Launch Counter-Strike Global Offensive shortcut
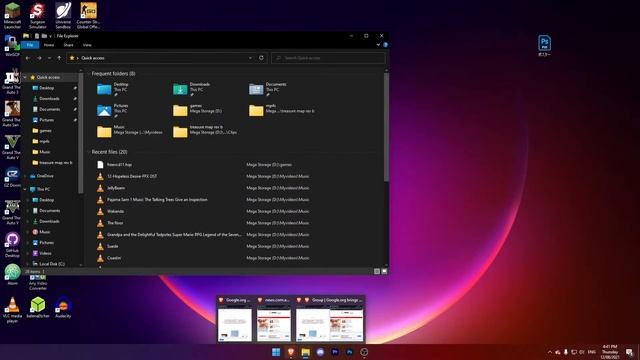Screen dimensions: 640x360 88,15
